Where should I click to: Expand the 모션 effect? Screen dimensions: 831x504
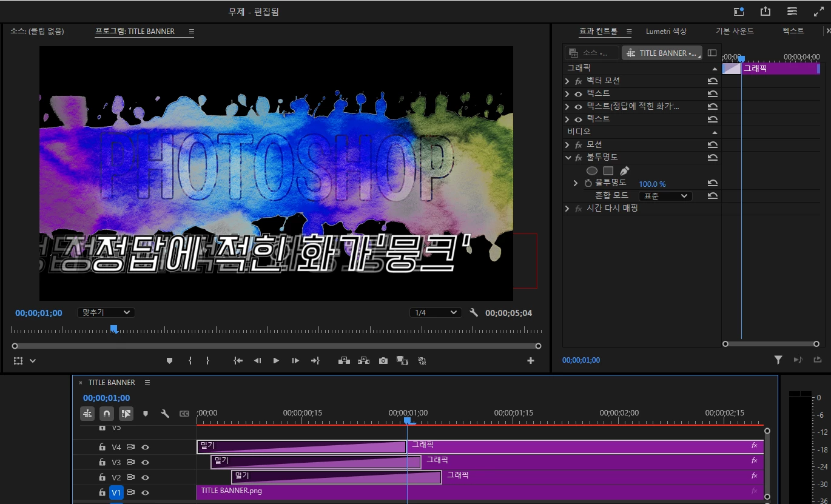567,144
